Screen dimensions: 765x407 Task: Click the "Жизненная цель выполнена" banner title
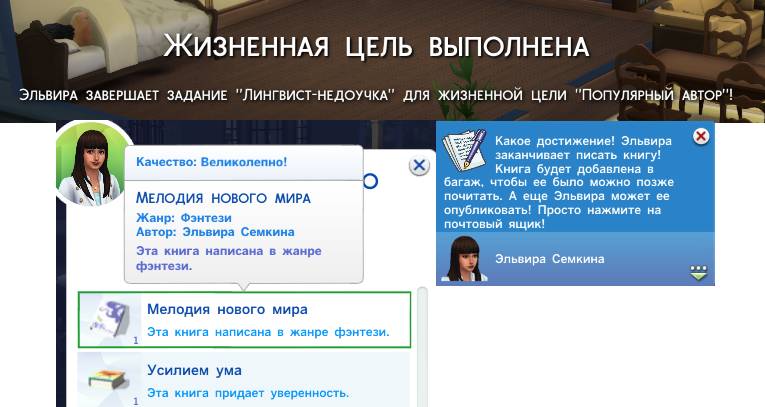click(x=376, y=46)
